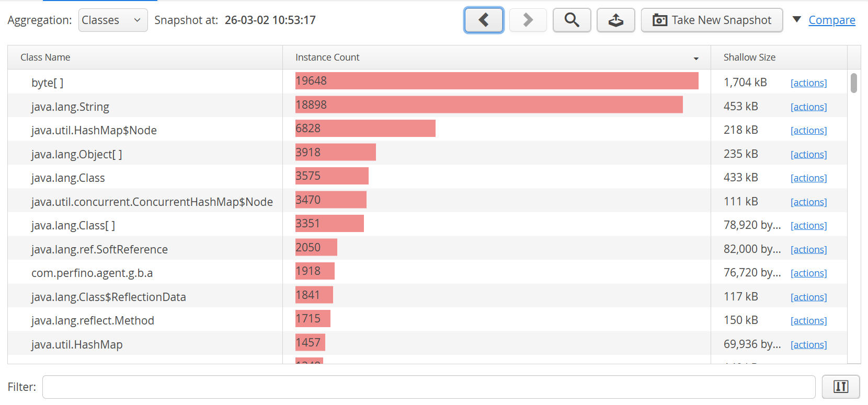The width and height of the screenshot is (868, 405).
Task: Open search with the magnifier icon
Action: pos(572,20)
